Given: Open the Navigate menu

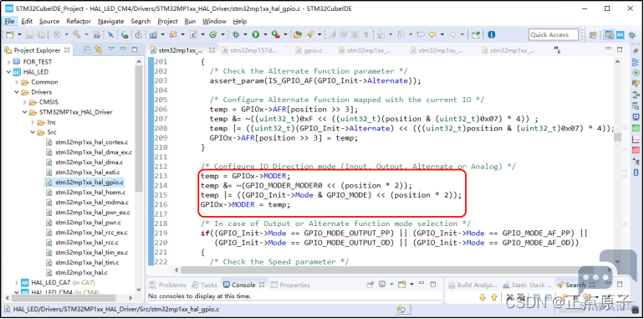Looking at the screenshot, I should [111, 22].
